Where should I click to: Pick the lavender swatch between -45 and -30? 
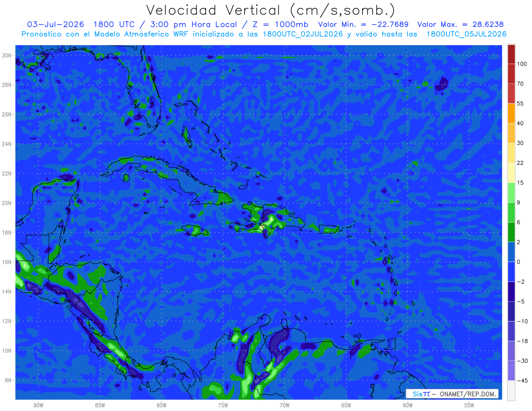click(x=511, y=371)
